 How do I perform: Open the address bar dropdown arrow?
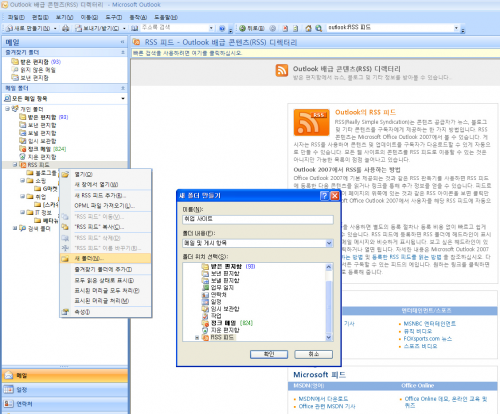coord(456,28)
